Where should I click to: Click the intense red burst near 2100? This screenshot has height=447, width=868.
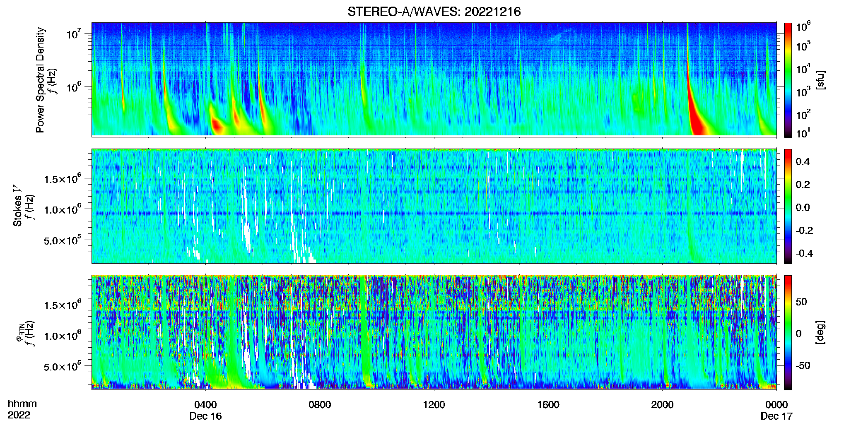click(x=697, y=120)
